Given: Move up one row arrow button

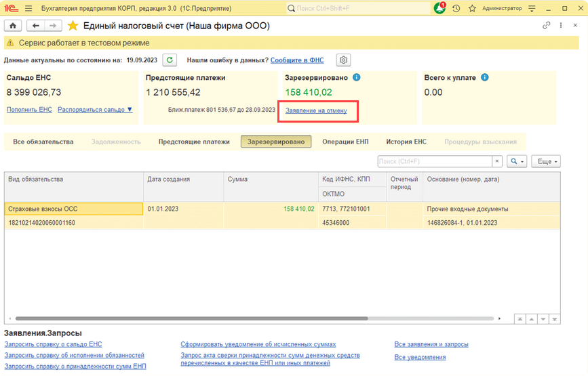Looking at the screenshot, I should click(532, 319).
